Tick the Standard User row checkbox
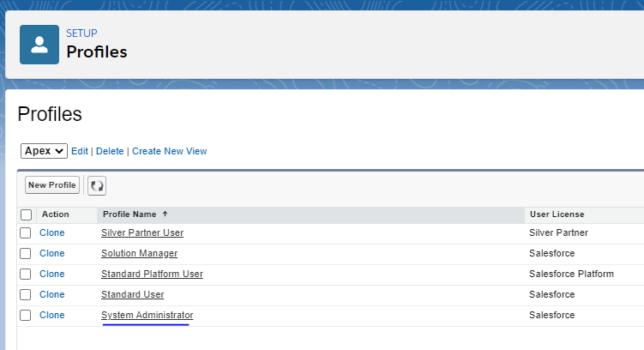Screen dimensions: 644x350 (26, 294)
